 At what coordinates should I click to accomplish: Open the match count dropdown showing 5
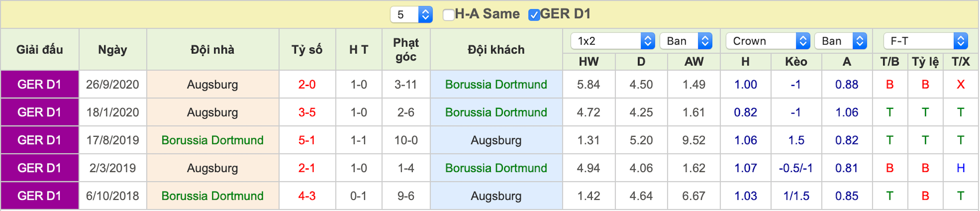411,14
